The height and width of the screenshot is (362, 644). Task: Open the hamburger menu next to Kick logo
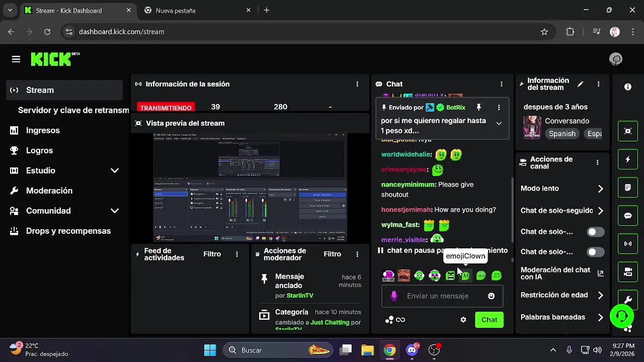coord(16,59)
